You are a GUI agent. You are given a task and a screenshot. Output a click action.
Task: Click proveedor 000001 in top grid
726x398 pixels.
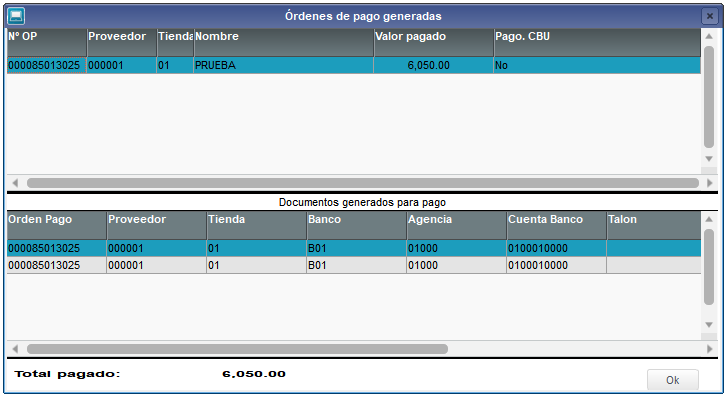[122, 65]
